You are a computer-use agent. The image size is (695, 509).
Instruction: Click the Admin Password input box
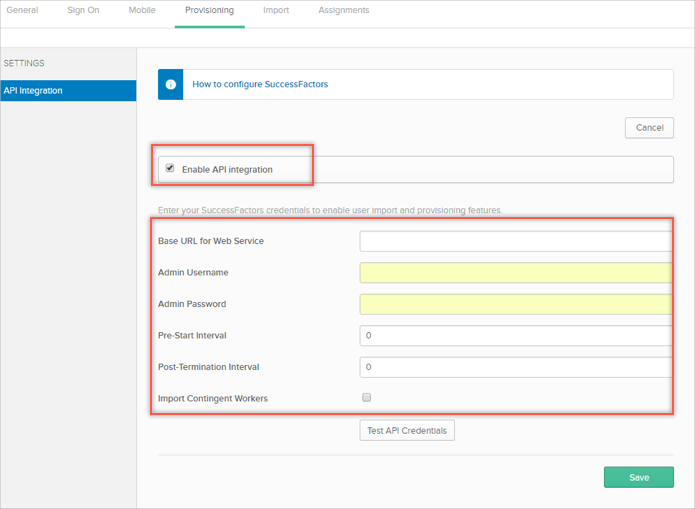point(514,304)
